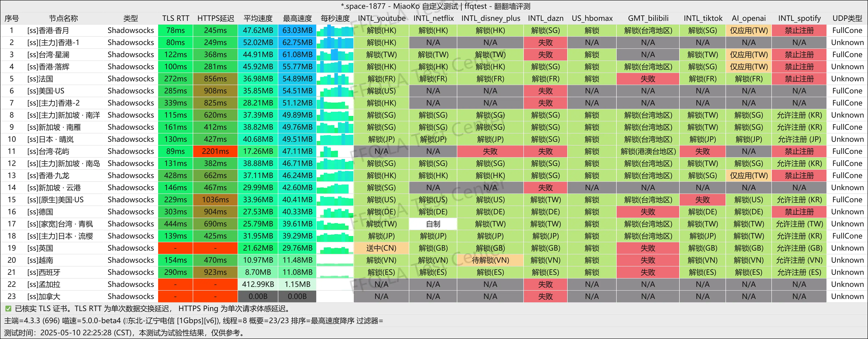
Task: Click the TLS RTT column header
Action: point(176,18)
